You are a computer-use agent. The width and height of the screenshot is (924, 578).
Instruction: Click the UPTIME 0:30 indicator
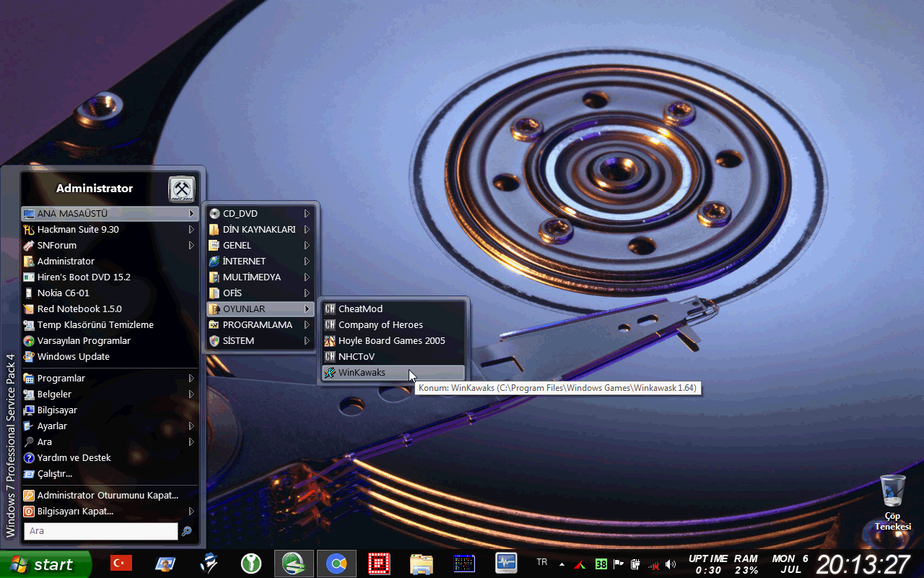(708, 564)
